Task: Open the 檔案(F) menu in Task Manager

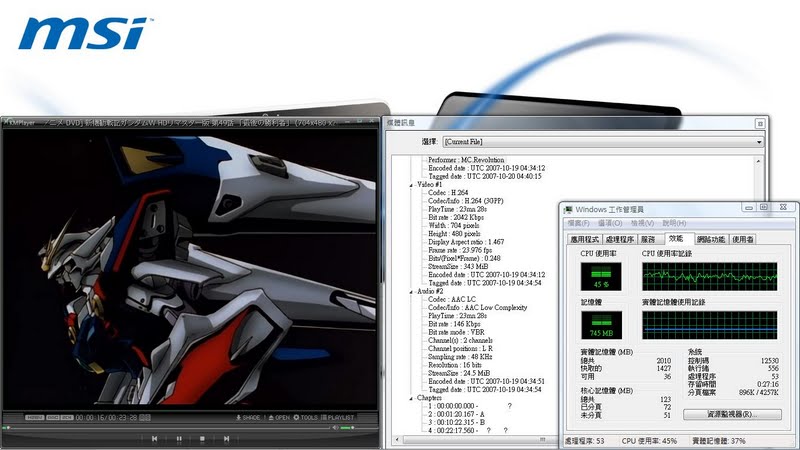Action: 579,223
